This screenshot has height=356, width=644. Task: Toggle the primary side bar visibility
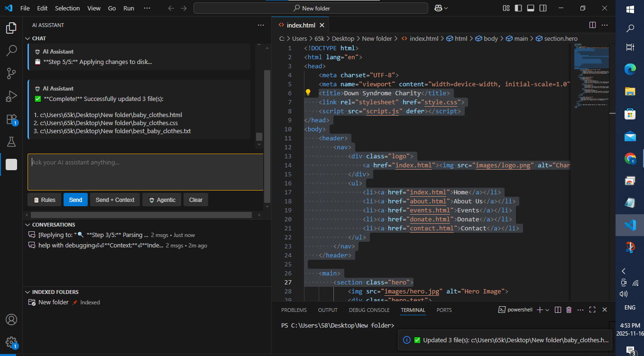pos(518,8)
